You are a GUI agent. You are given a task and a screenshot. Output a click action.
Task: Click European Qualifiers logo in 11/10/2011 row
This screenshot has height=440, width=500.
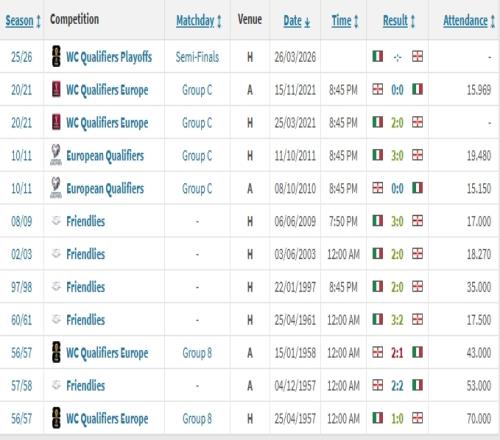[x=56, y=155]
